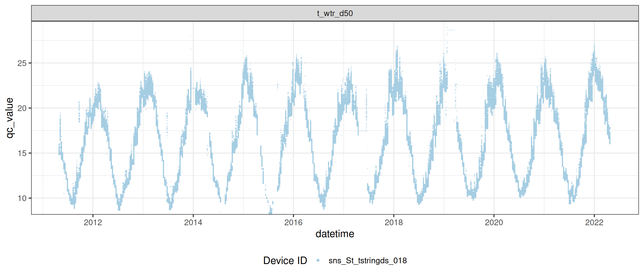Viewport: 644px width, 276px height.
Task: Click the 2014 x-axis tick label
Action: pyautogui.click(x=193, y=222)
